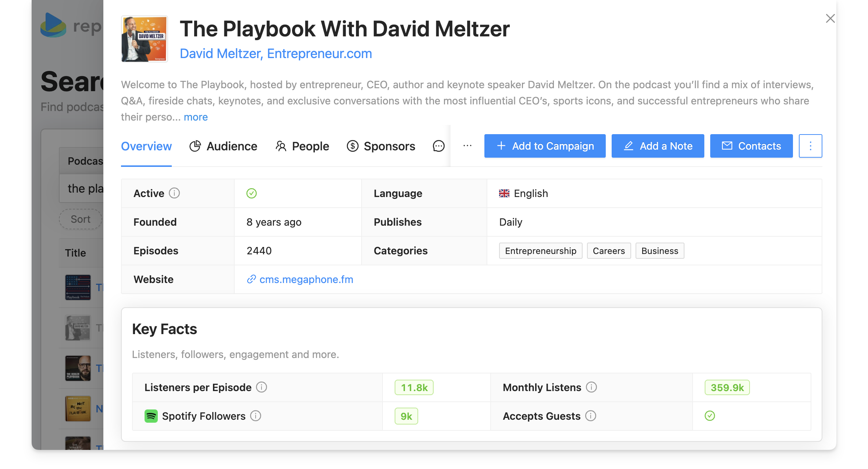The height and width of the screenshot is (469, 868).
Task: Open the vertical three-dot actions menu
Action: [810, 146]
